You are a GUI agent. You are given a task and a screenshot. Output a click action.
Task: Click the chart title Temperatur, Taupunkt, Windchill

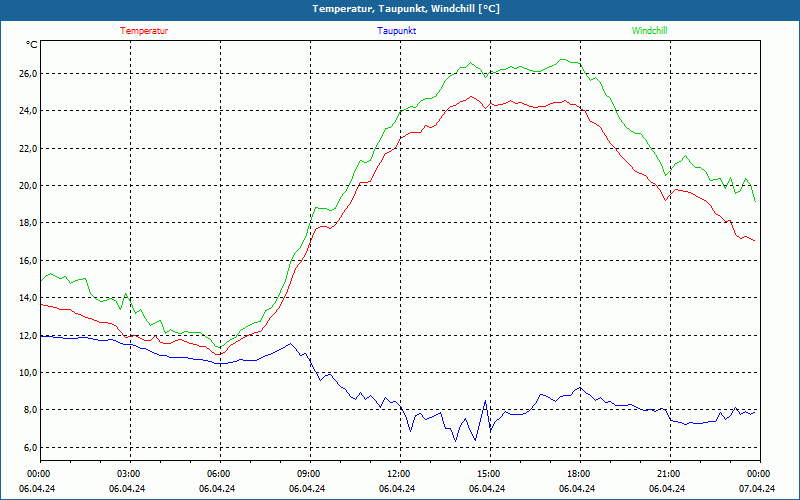[406, 9]
